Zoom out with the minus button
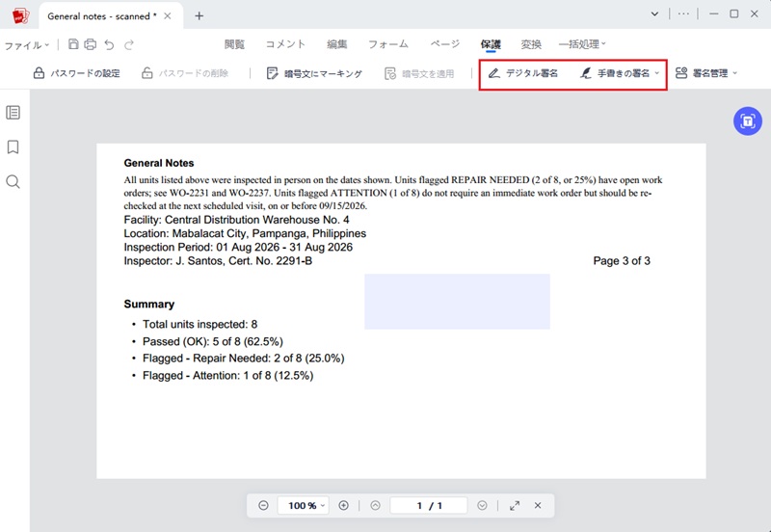The image size is (771, 532). click(263, 505)
